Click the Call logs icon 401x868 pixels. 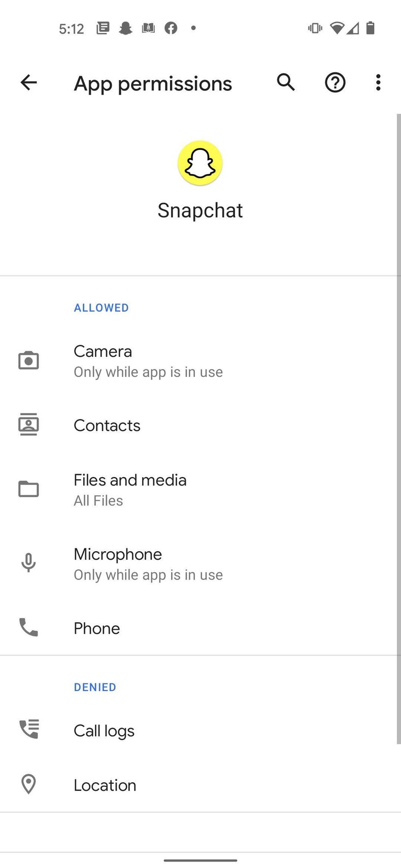click(29, 729)
